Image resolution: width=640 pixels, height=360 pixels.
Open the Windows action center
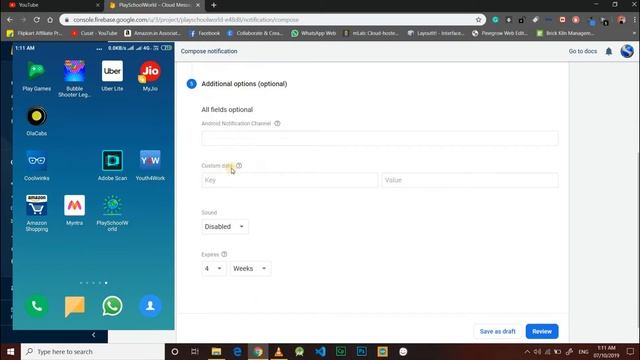click(630, 351)
